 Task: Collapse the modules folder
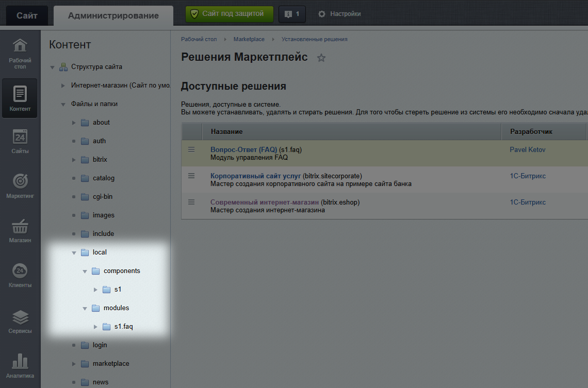(x=85, y=308)
